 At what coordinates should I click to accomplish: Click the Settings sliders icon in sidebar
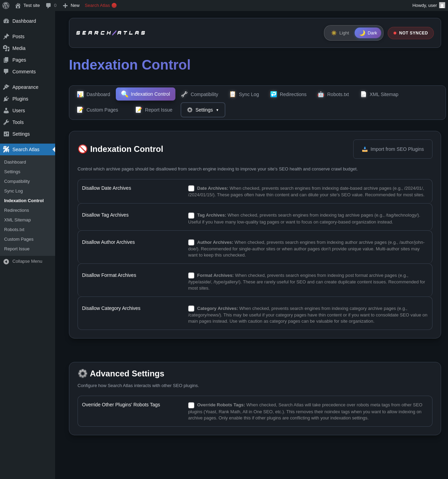[x=6, y=134]
